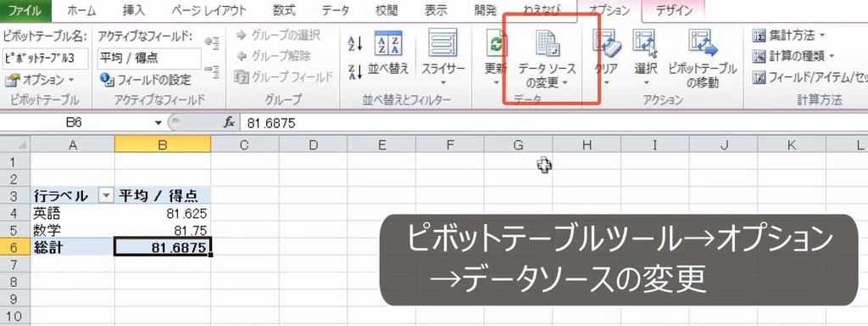Switch to the ページ レイアウト tab

[x=209, y=10]
